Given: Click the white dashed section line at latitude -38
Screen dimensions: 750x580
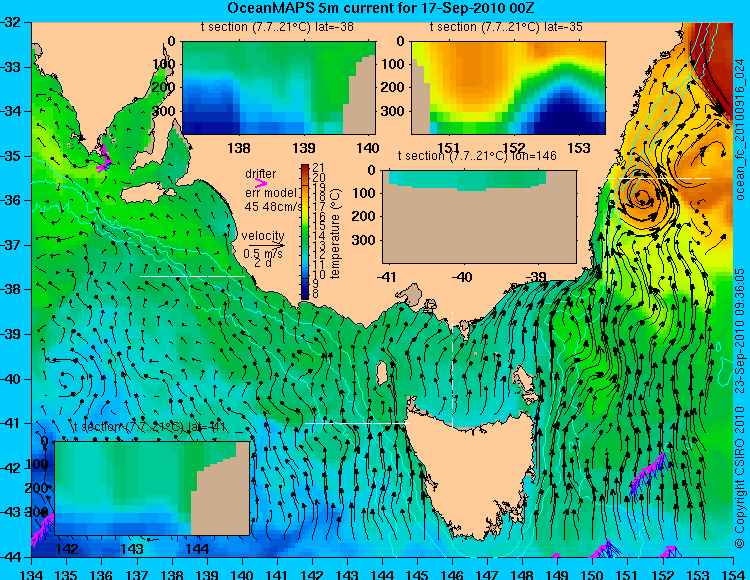Looking at the screenshot, I should click(x=192, y=276).
